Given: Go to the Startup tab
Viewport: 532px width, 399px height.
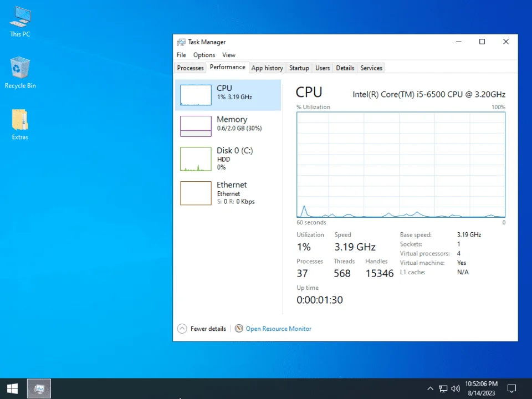Looking at the screenshot, I should pos(299,68).
